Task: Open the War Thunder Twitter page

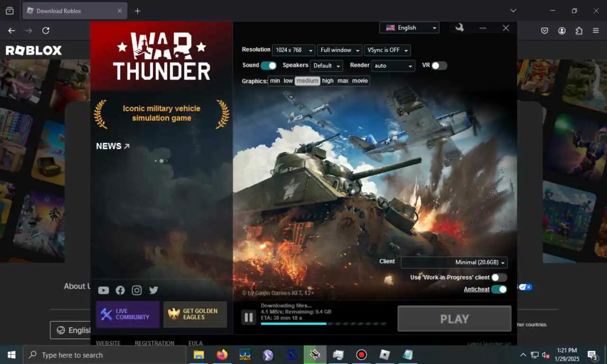Action: coord(153,290)
